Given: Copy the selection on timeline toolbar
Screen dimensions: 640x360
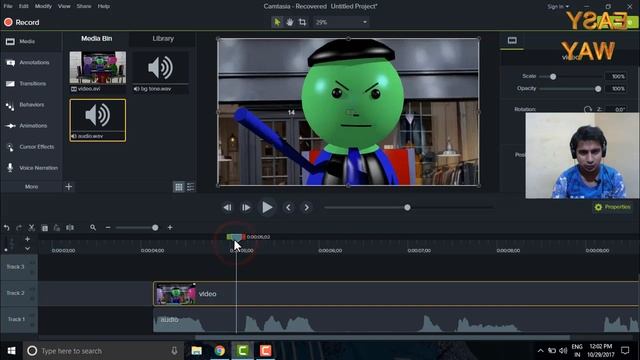Looking at the screenshot, I should click(x=44, y=228).
